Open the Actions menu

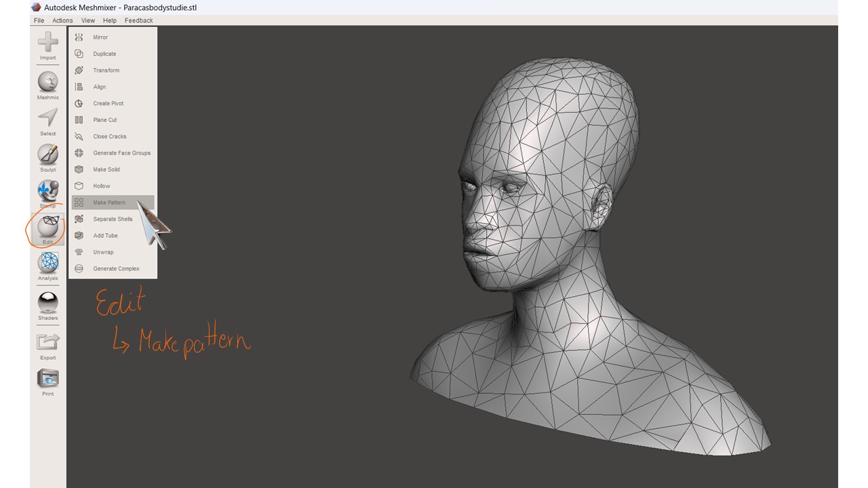pos(62,20)
